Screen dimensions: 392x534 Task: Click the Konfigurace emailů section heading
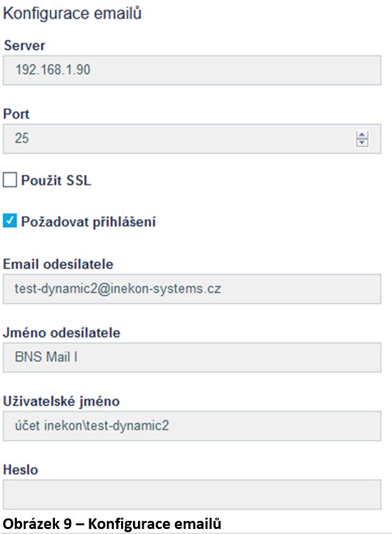point(72,14)
